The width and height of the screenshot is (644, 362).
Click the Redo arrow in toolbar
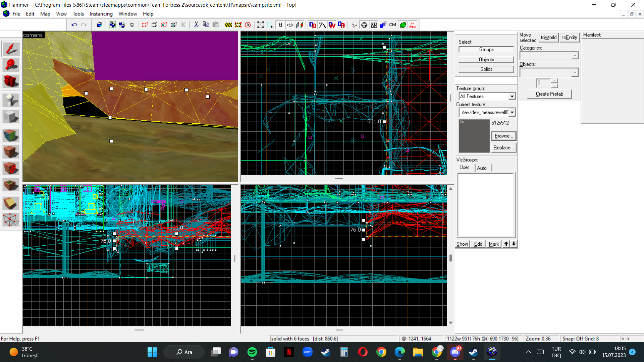[84, 25]
